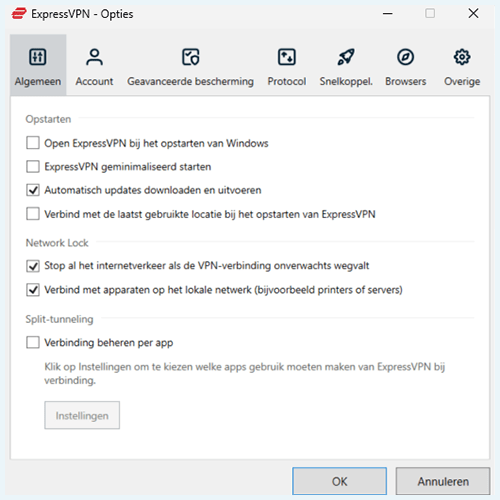Go to Geavanceerde bescherming tab label
This screenshot has height=500, width=500.
[x=190, y=81]
